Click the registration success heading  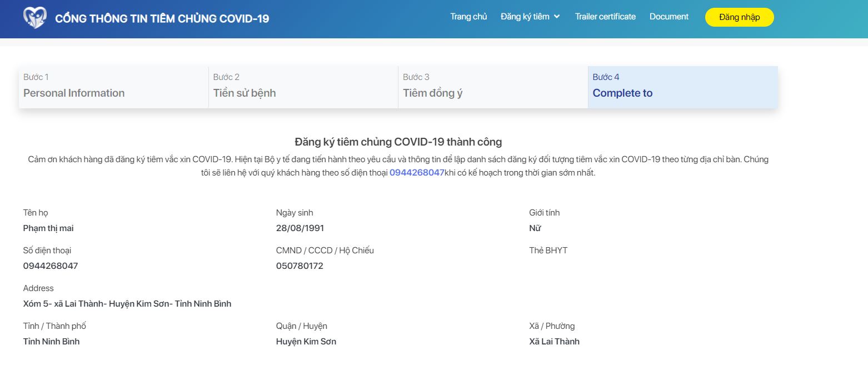(x=398, y=142)
